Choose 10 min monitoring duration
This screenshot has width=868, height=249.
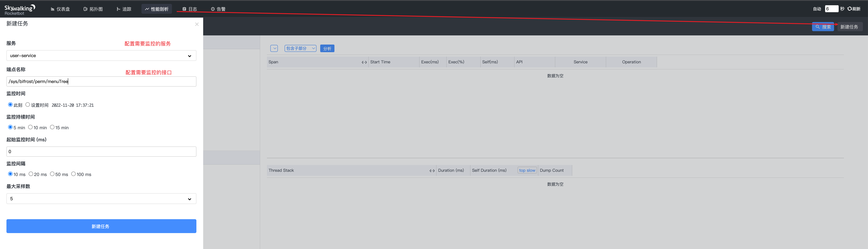click(30, 127)
